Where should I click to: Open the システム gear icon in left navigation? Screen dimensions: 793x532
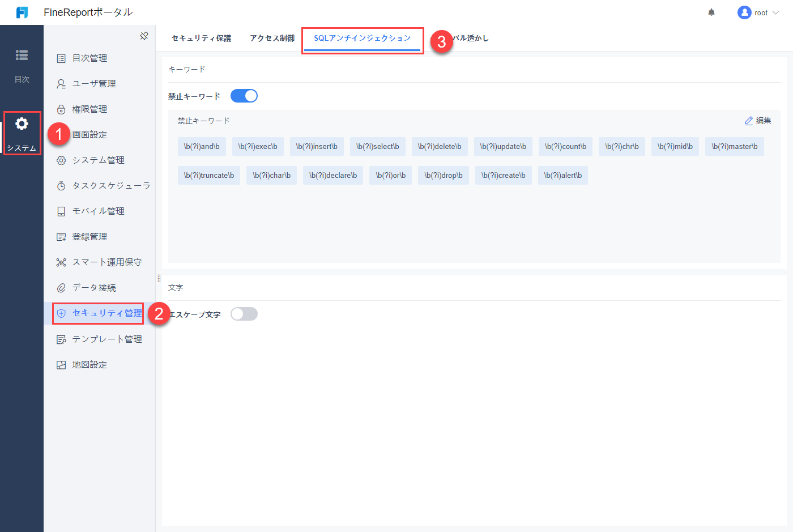coord(22,123)
